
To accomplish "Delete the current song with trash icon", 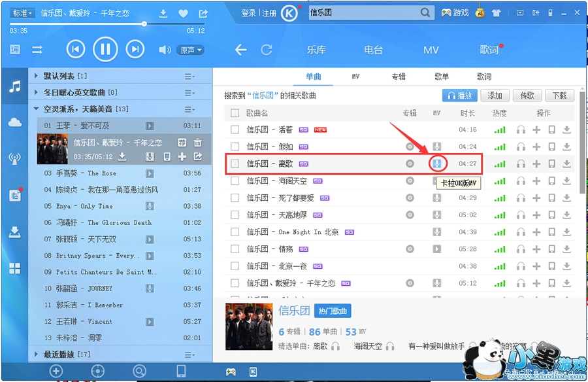I will [197, 143].
